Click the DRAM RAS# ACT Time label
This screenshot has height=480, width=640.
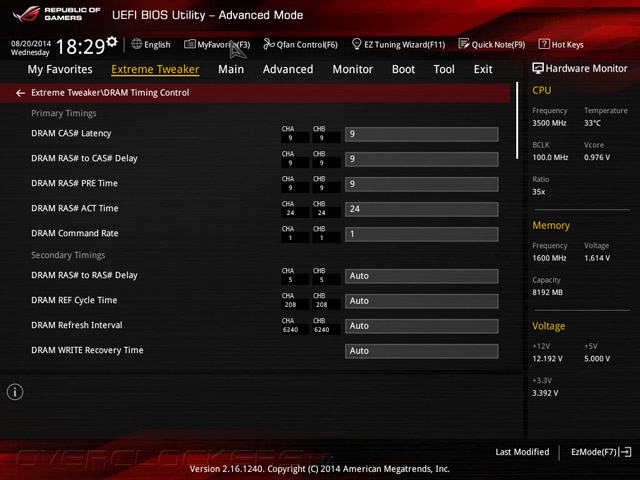tap(75, 208)
